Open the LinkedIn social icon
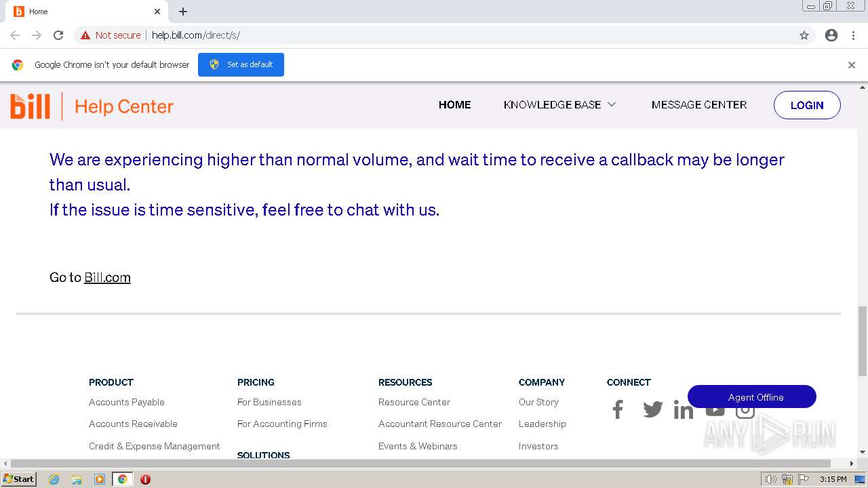The width and height of the screenshot is (868, 488). tap(684, 409)
